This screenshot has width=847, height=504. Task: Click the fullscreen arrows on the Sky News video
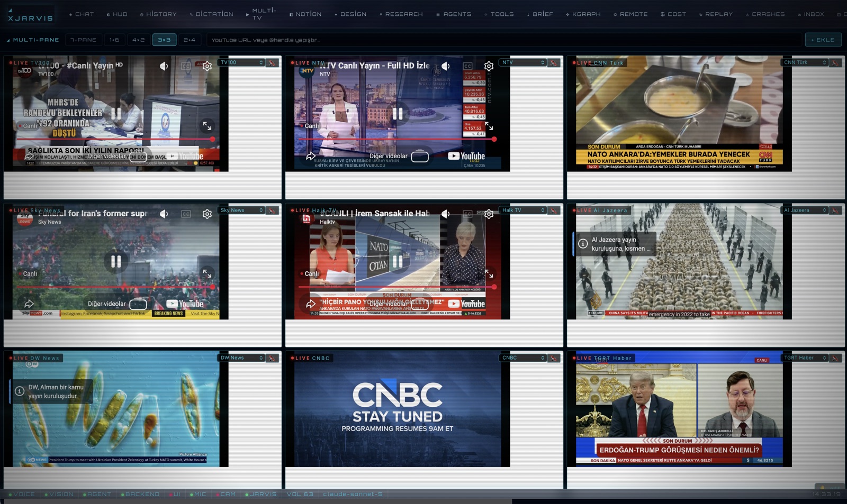[207, 273]
